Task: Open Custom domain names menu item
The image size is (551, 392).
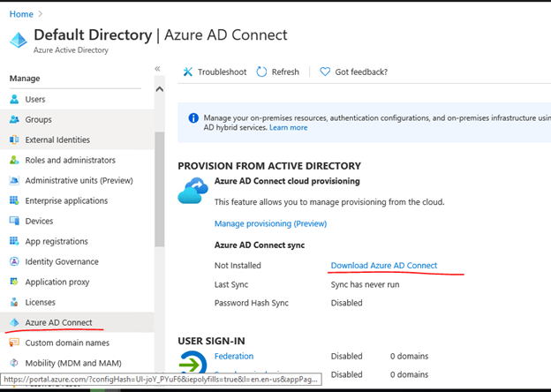Action: tap(67, 343)
